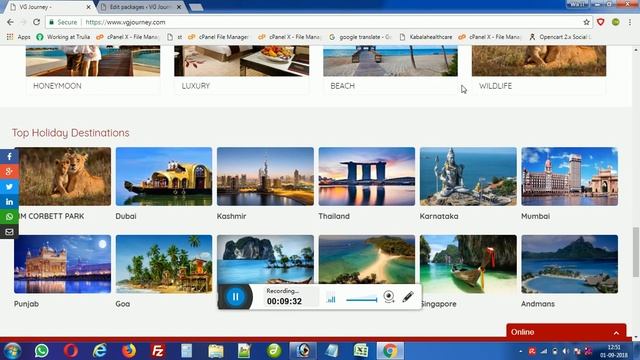This screenshot has height=360, width=640.
Task: Share page via Facebook sidebar icon
Action: pyautogui.click(x=9, y=156)
